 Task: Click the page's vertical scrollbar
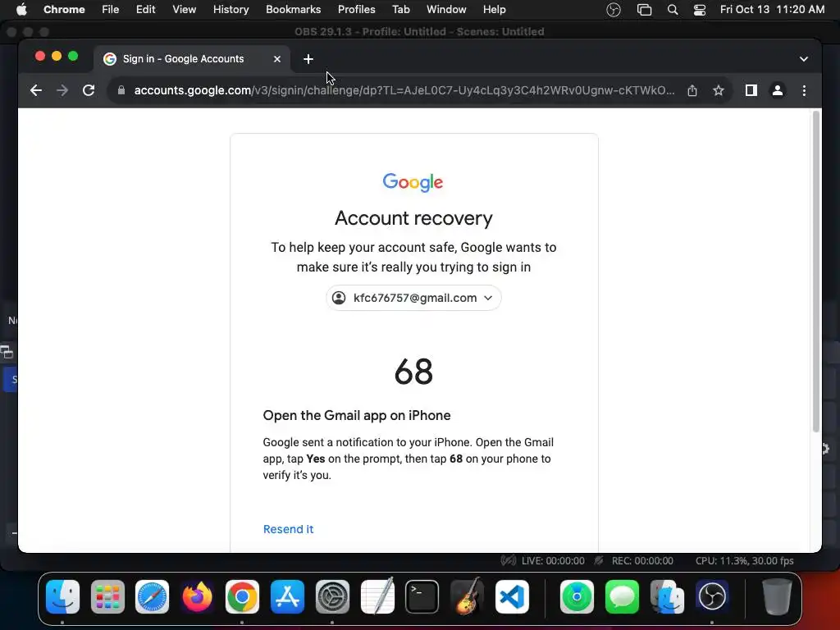pyautogui.click(x=816, y=271)
